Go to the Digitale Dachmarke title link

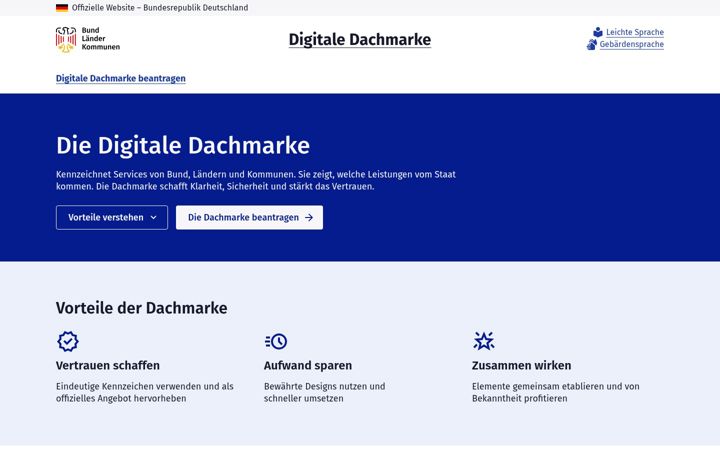pos(360,39)
